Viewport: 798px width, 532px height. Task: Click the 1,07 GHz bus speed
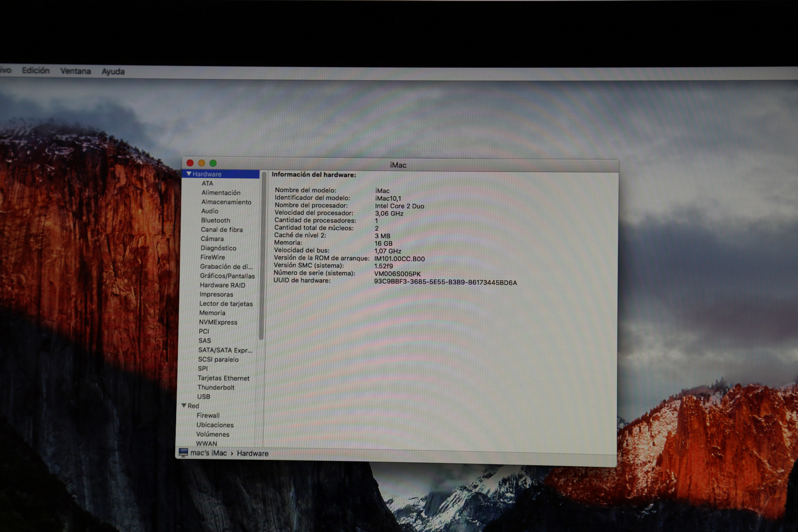click(388, 251)
